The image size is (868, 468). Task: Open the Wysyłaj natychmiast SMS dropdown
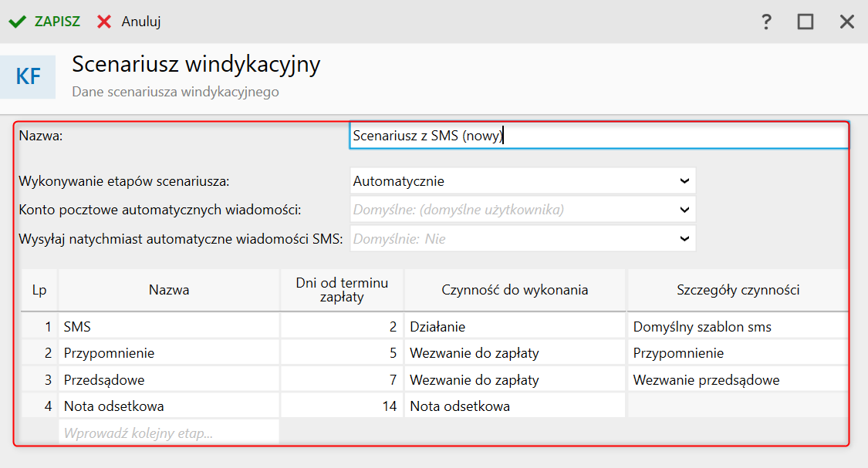[522, 239]
